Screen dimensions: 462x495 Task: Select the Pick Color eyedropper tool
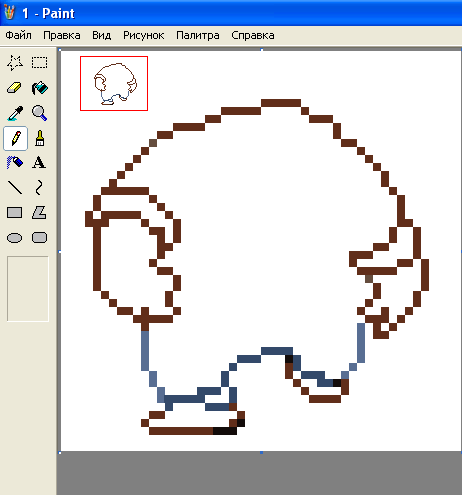15,113
